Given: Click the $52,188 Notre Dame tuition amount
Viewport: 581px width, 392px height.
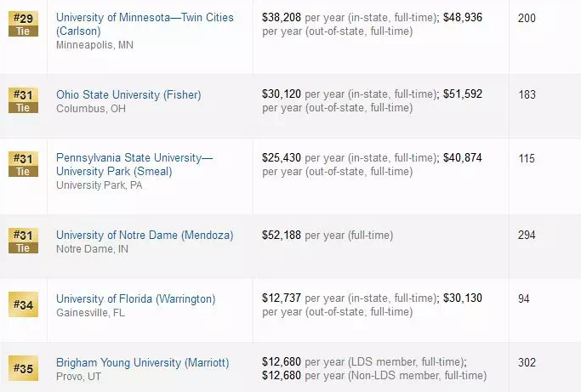Looking at the screenshot, I should pyautogui.click(x=282, y=235).
